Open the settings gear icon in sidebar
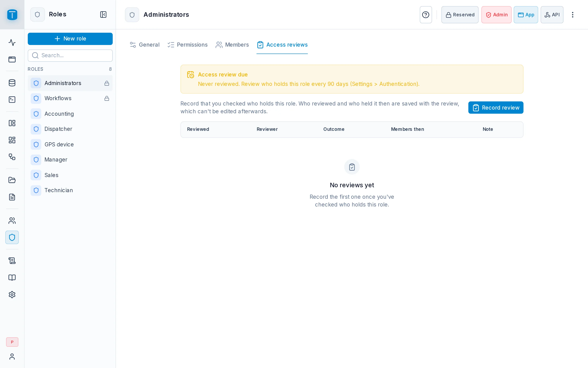 12,294
